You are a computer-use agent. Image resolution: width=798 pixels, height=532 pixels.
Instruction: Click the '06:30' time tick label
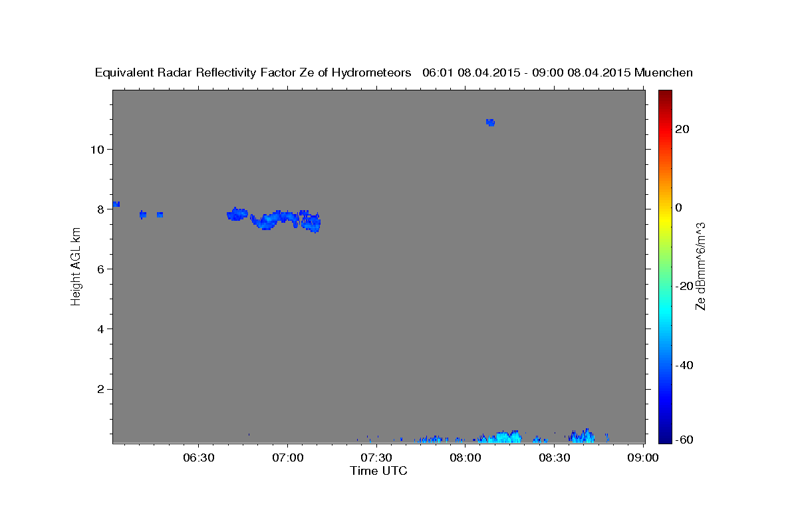pyautogui.click(x=198, y=458)
